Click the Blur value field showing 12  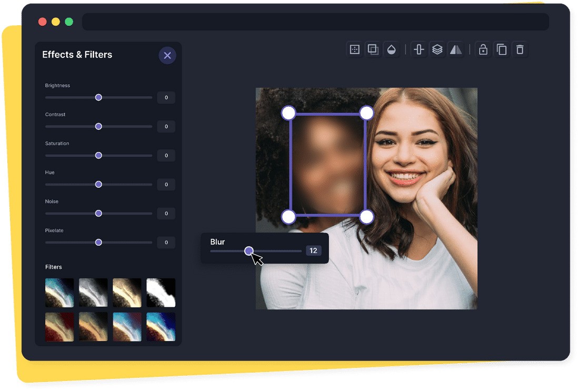[313, 250]
